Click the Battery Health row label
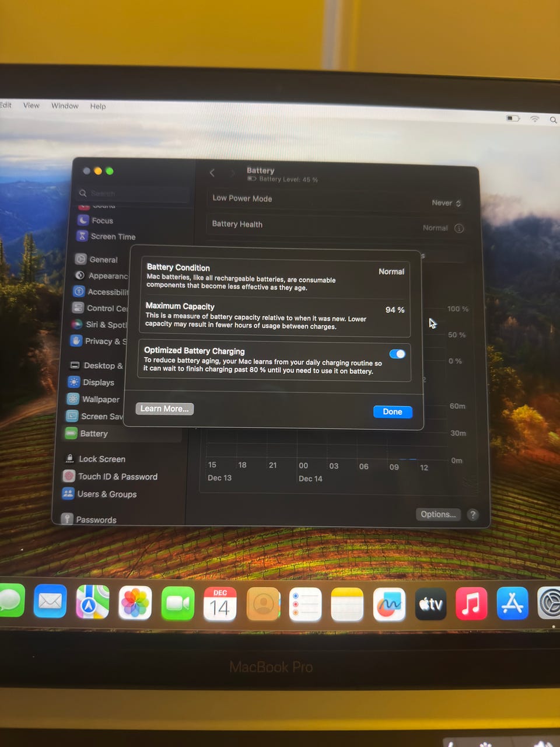Image resolution: width=560 pixels, height=747 pixels. click(237, 224)
